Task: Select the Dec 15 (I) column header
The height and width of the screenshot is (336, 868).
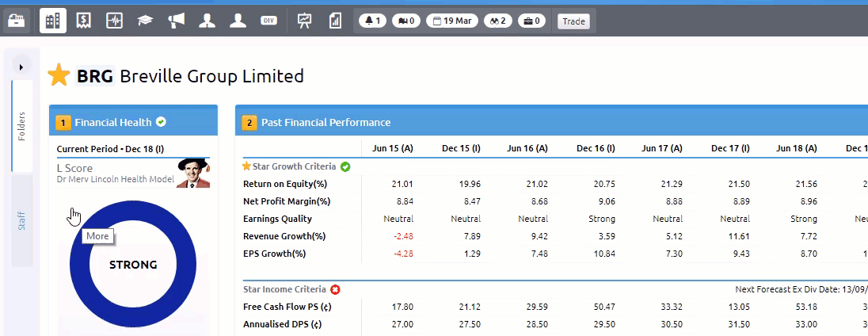Action: coord(461,148)
